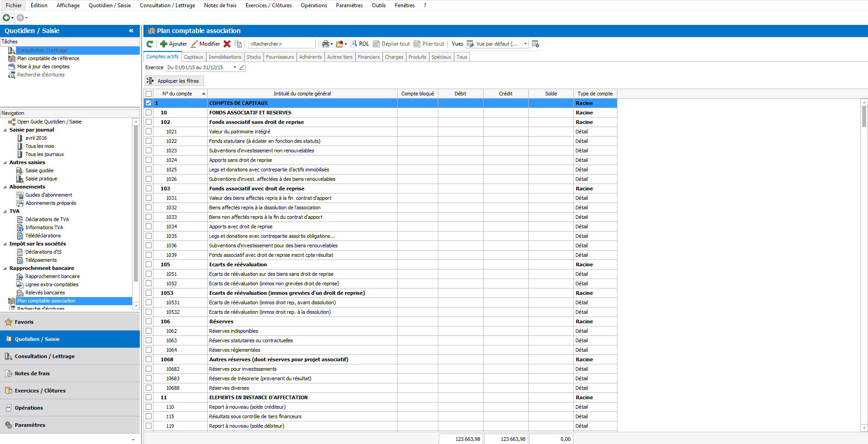
Task: Open the Fichier menu
Action: 14,5
